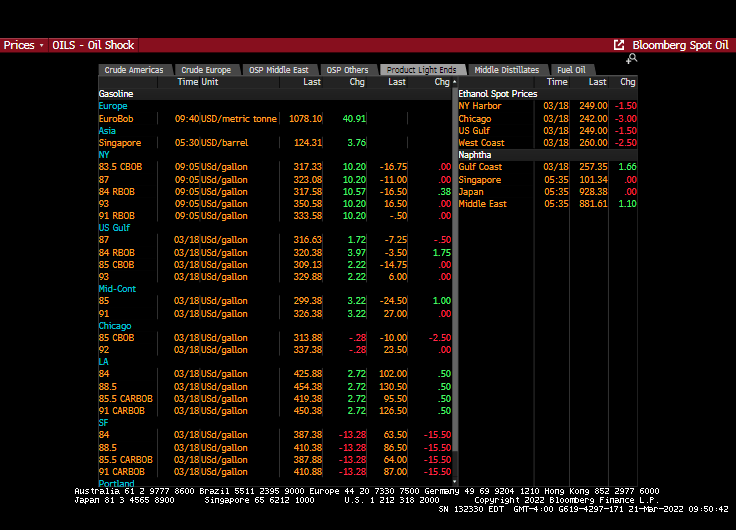Click the Bloomberg Spot Oil link
This screenshot has height=530, width=736.
679,45
